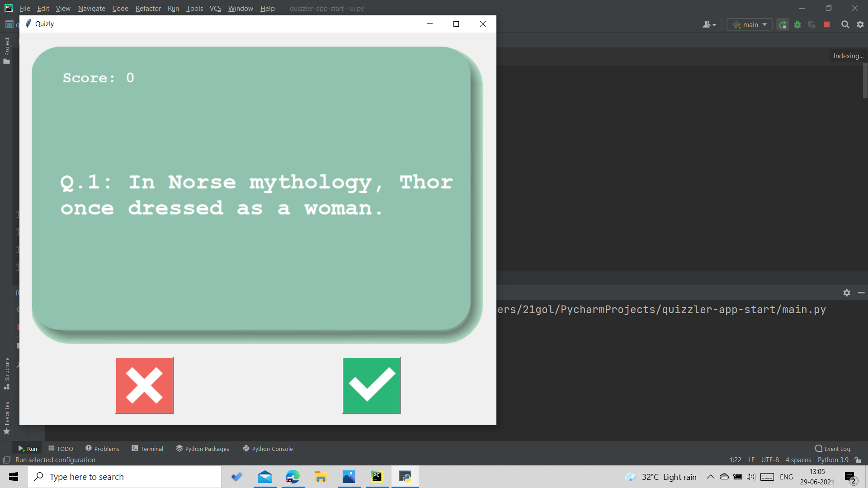Click the editor vertical scrollbar
868x488 pixels.
click(x=865, y=81)
